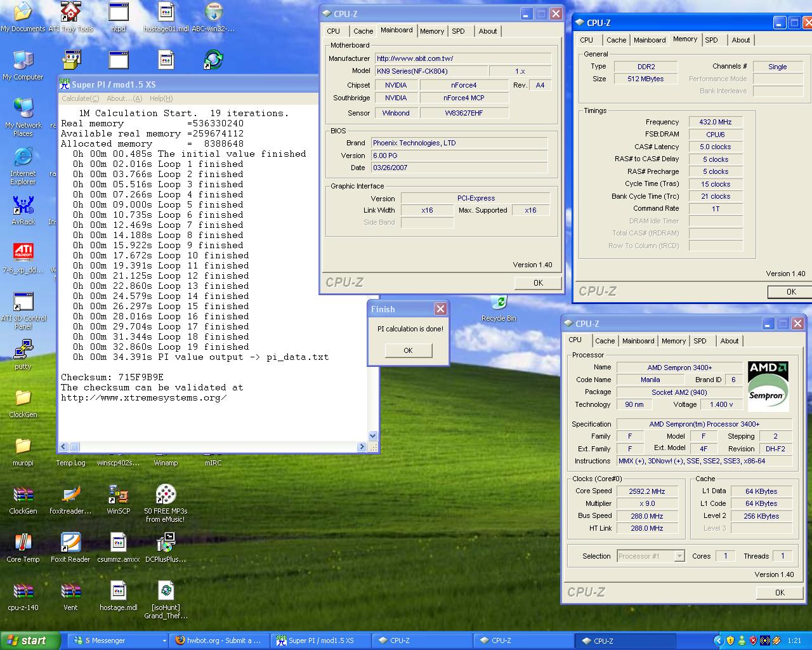The image size is (812, 650).
Task: Select hostage01.mdl file on desktop
Action: click(x=166, y=17)
